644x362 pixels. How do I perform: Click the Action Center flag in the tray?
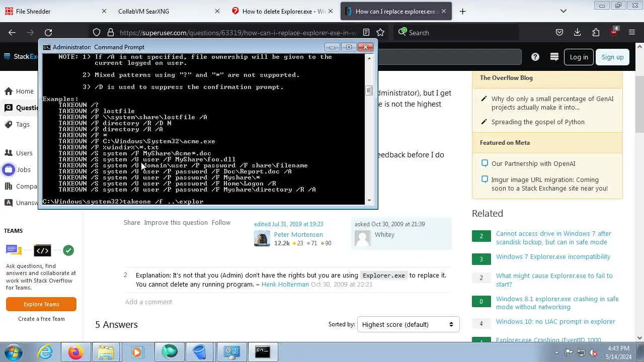pyautogui.click(x=569, y=352)
